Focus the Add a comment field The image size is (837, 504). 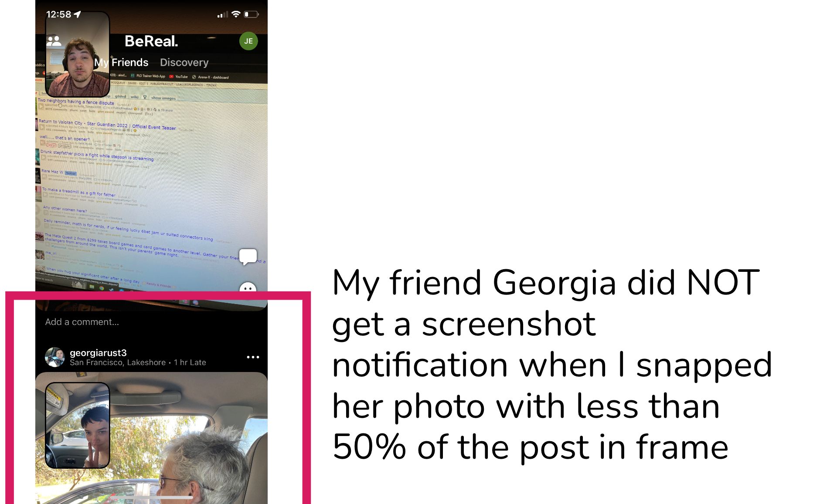151,322
